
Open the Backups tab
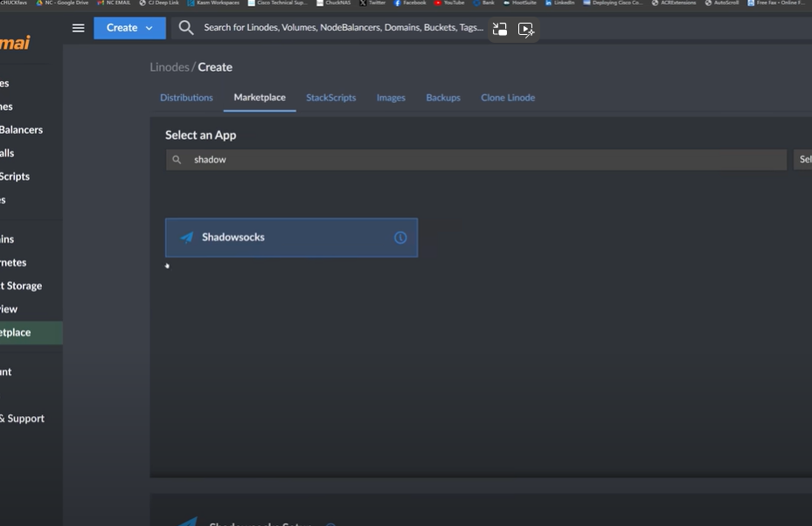tap(443, 97)
